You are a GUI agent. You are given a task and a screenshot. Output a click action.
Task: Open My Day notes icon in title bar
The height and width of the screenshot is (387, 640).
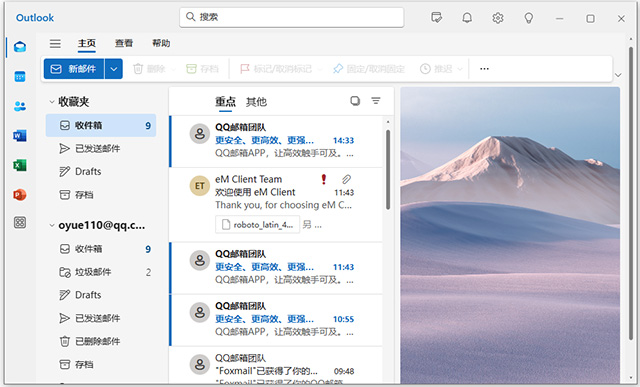[x=436, y=18]
